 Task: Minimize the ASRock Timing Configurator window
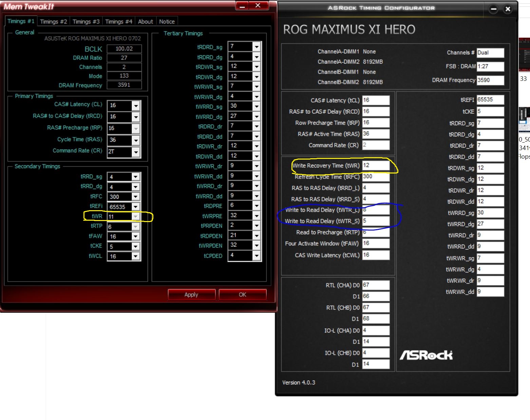[x=494, y=9]
